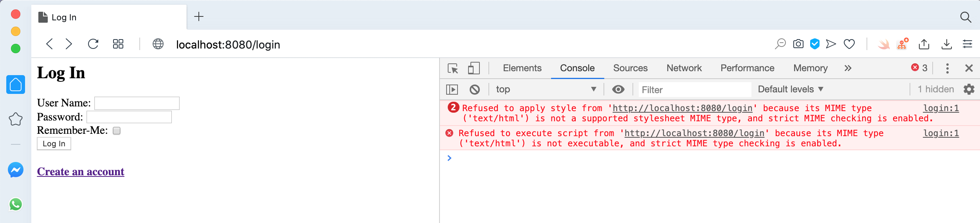Click the address bar showing localhost:8080/login
Image resolution: width=980 pixels, height=223 pixels.
[x=228, y=45]
